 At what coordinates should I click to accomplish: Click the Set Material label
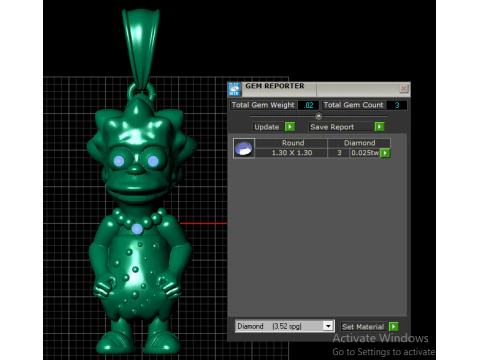click(x=363, y=327)
